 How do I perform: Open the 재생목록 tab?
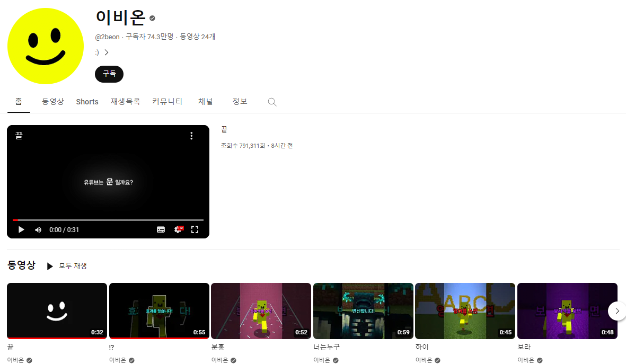click(x=126, y=102)
